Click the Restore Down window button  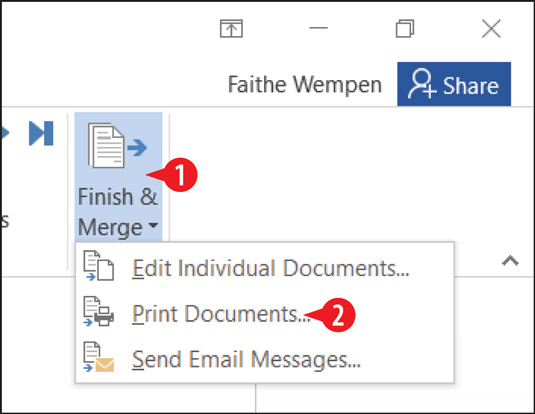coord(405,28)
